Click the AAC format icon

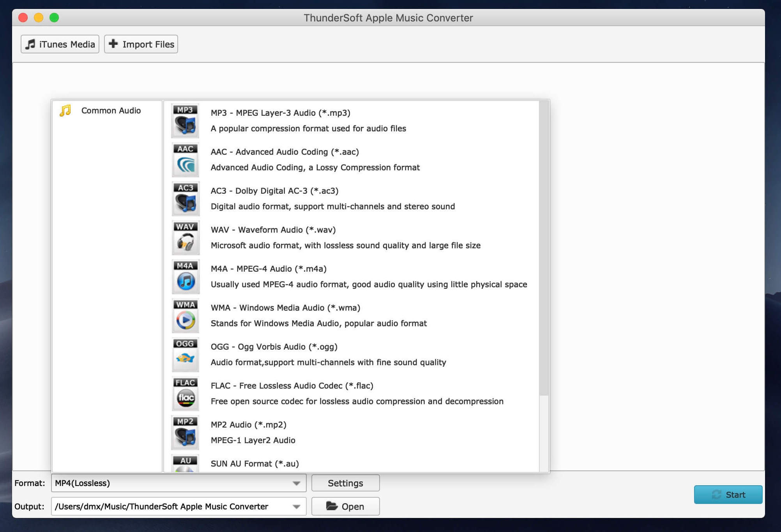(x=185, y=160)
